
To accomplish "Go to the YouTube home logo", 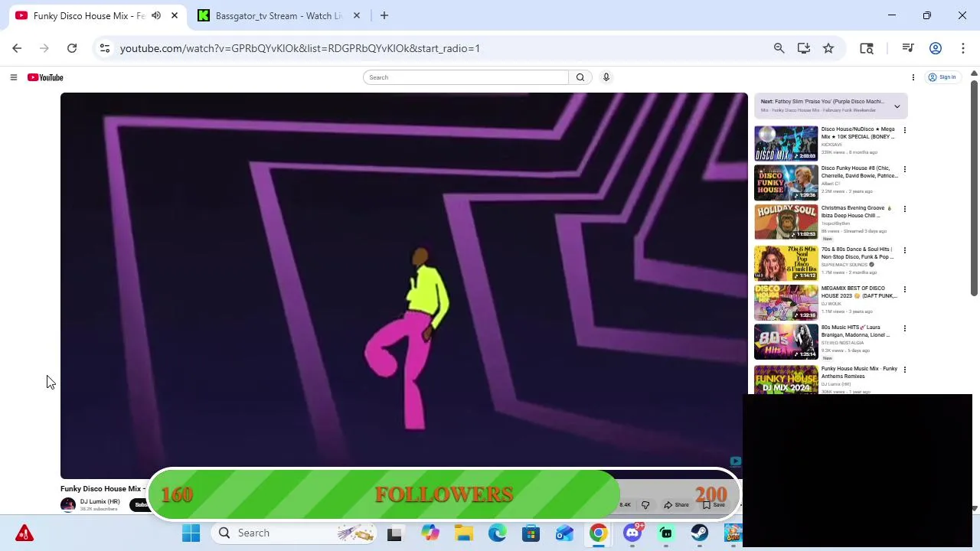I will (x=45, y=77).
